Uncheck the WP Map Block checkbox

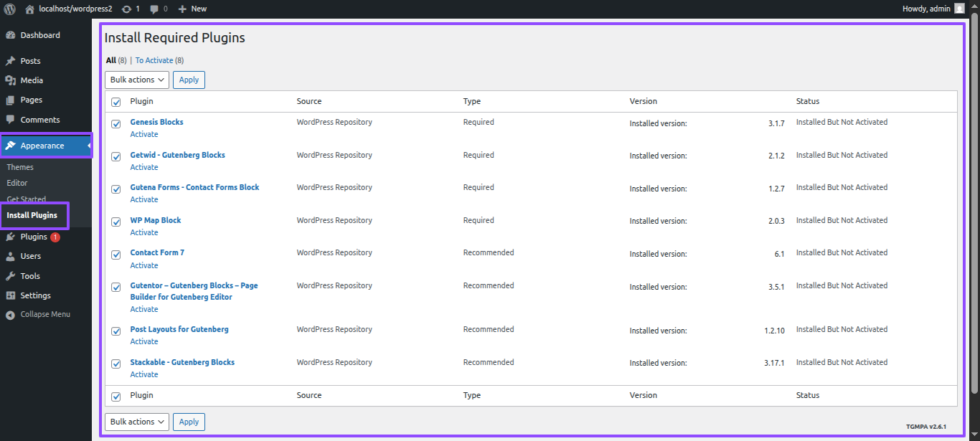pyautogui.click(x=116, y=222)
